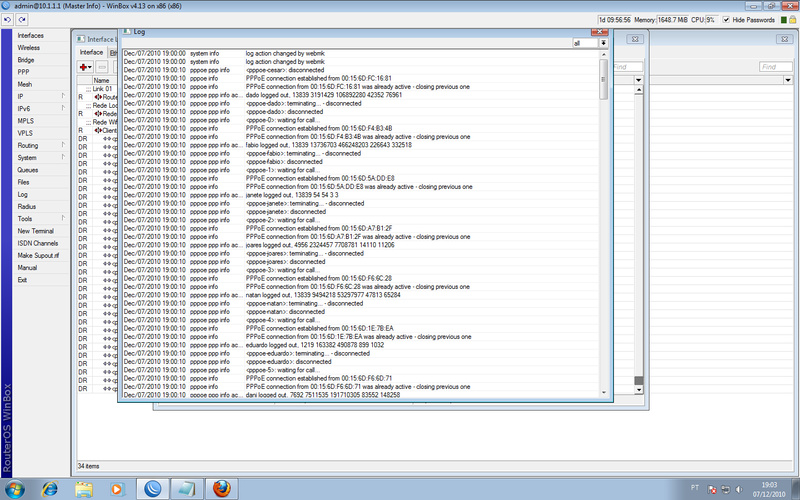Viewport: 800px width, 500px height.
Task: Click the Log window scroll down arrow
Action: click(604, 392)
